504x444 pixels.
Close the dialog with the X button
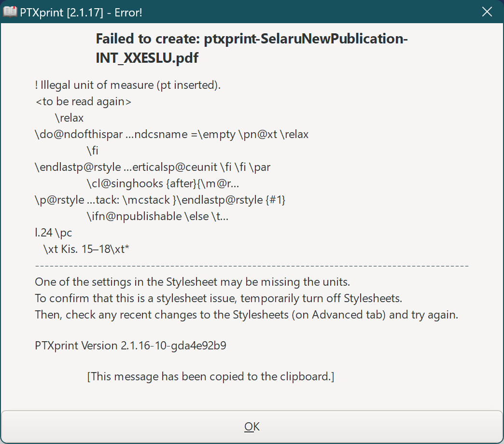(487, 12)
